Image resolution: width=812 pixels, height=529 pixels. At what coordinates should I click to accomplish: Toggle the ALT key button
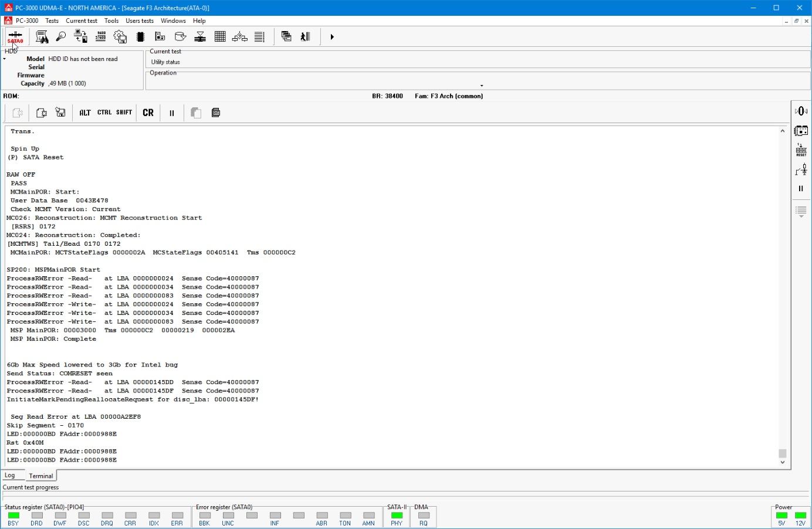coord(85,113)
